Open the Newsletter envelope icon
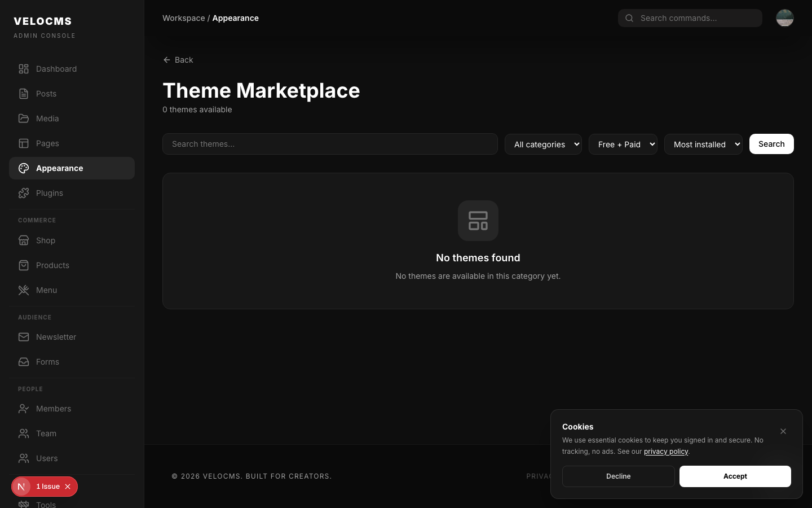This screenshot has width=812, height=508. [23, 337]
